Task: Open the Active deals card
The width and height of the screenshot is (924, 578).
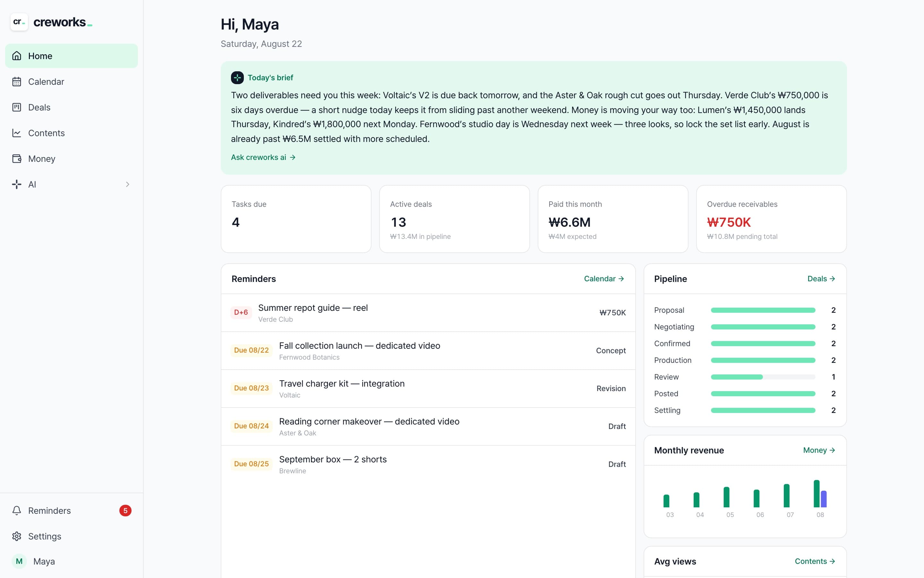Action: [454, 219]
